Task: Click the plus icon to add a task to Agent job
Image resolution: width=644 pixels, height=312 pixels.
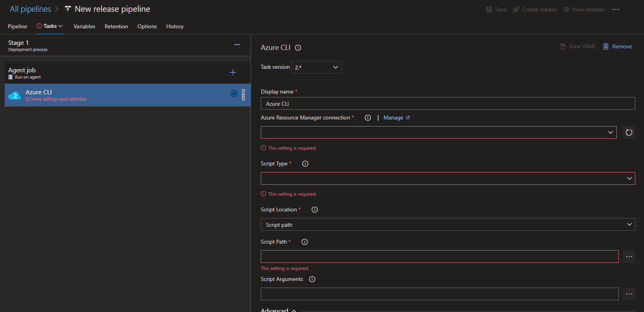Action: tap(233, 72)
